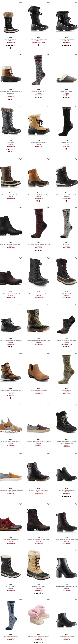Screen dimensions: 78x644
Task: Choose brown swatch for Cheyanne II Rain Boots
Action: click(x=40, y=201)
